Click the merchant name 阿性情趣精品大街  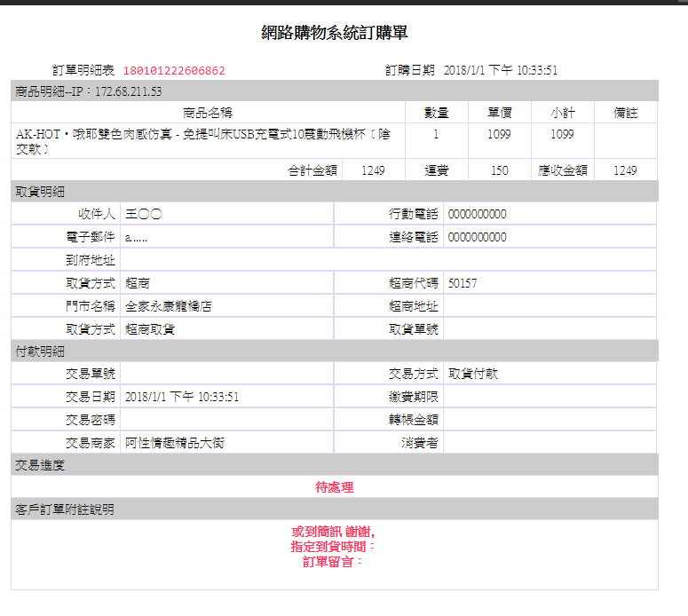175,443
